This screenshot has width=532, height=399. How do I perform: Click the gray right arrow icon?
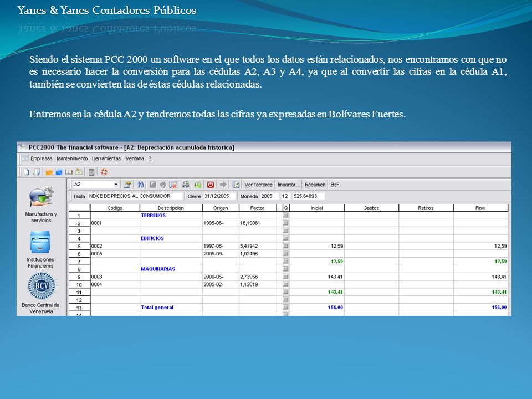(223, 184)
